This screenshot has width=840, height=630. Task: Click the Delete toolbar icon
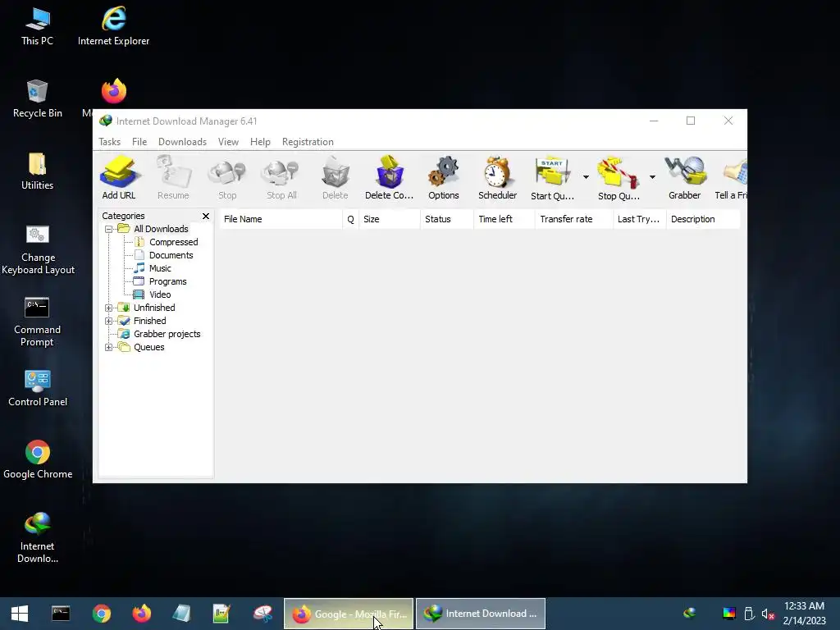(x=336, y=178)
